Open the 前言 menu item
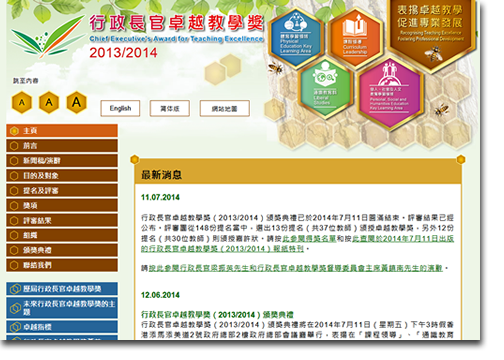Viewport: 504px width, 360px height. click(x=62, y=146)
